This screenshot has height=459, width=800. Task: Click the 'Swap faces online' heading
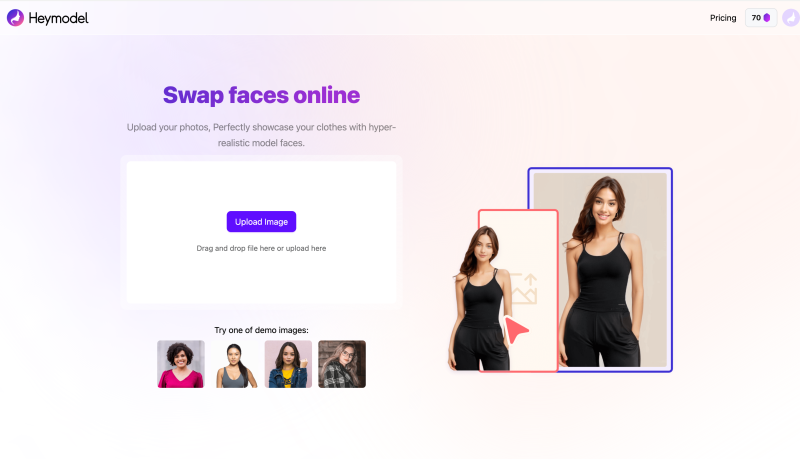[x=261, y=95]
